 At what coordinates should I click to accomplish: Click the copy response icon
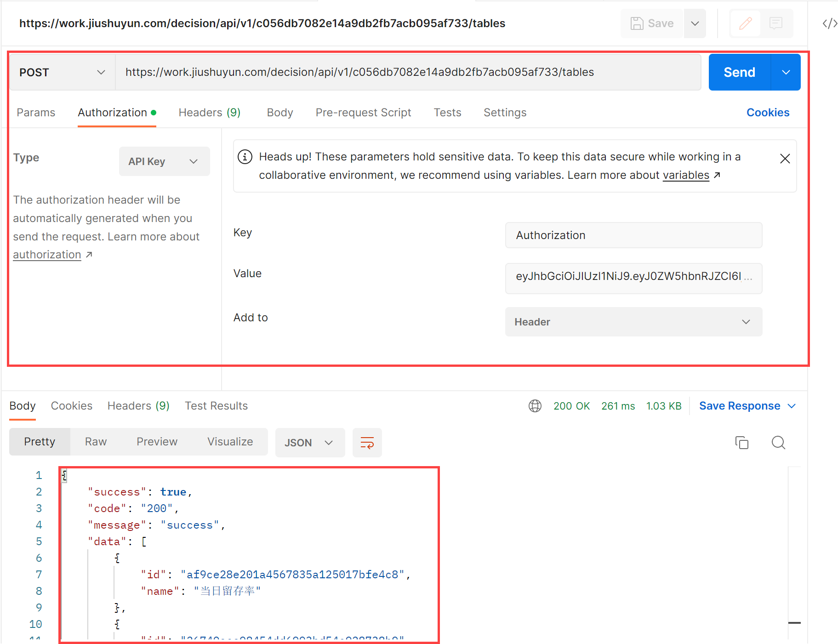(741, 443)
